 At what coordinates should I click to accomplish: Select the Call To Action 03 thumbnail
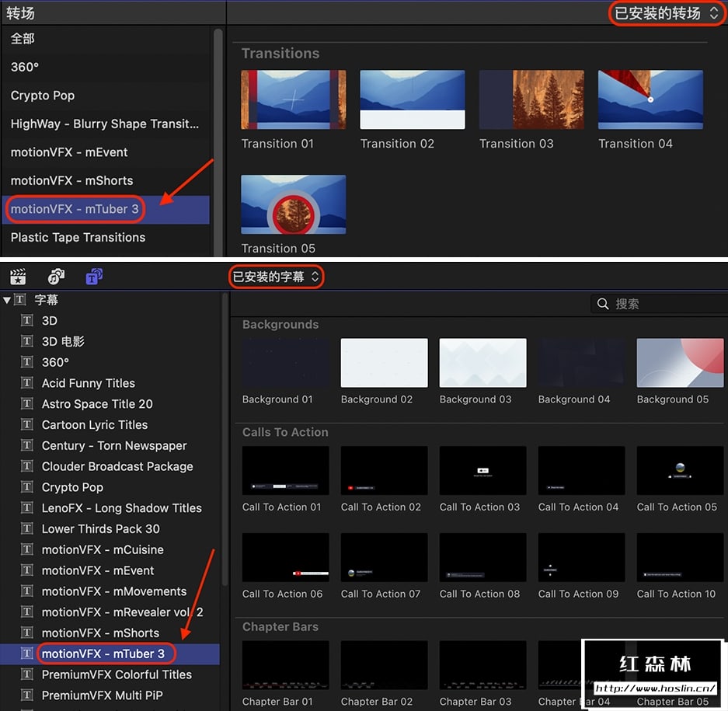click(x=482, y=470)
